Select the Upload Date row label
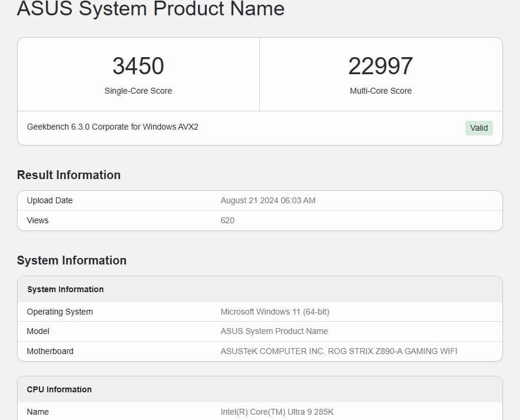The height and width of the screenshot is (420, 520). click(49, 200)
